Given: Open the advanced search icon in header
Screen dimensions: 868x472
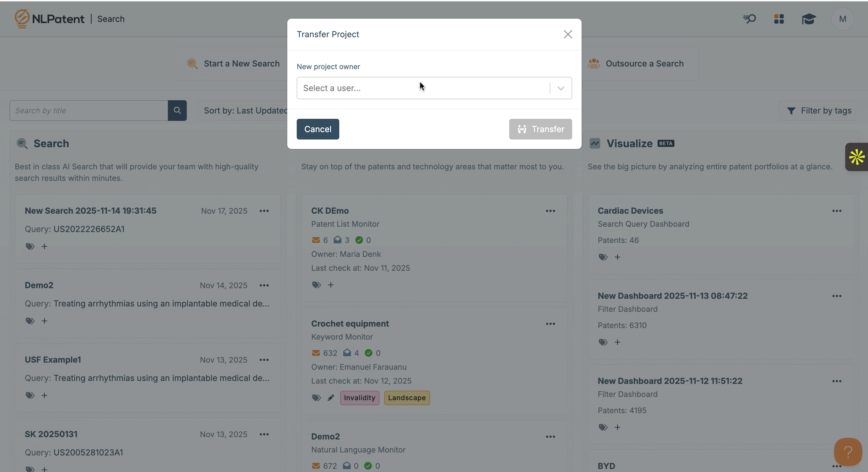Looking at the screenshot, I should pyautogui.click(x=749, y=19).
